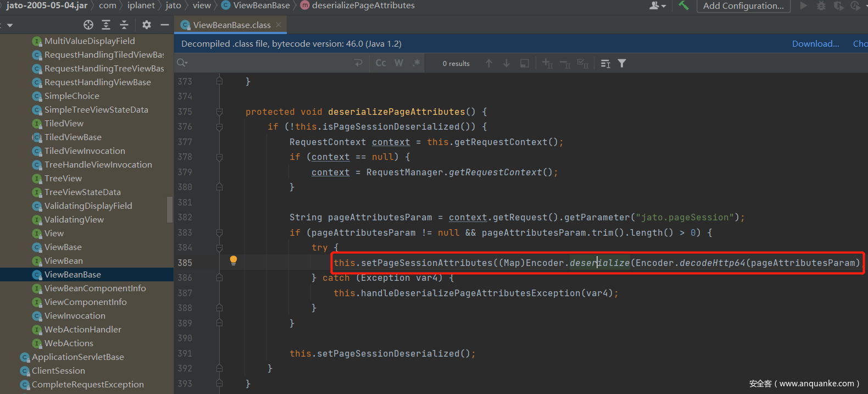Image resolution: width=868 pixels, height=394 pixels.
Task: Open search history dropdown in find bar
Action: [182, 63]
